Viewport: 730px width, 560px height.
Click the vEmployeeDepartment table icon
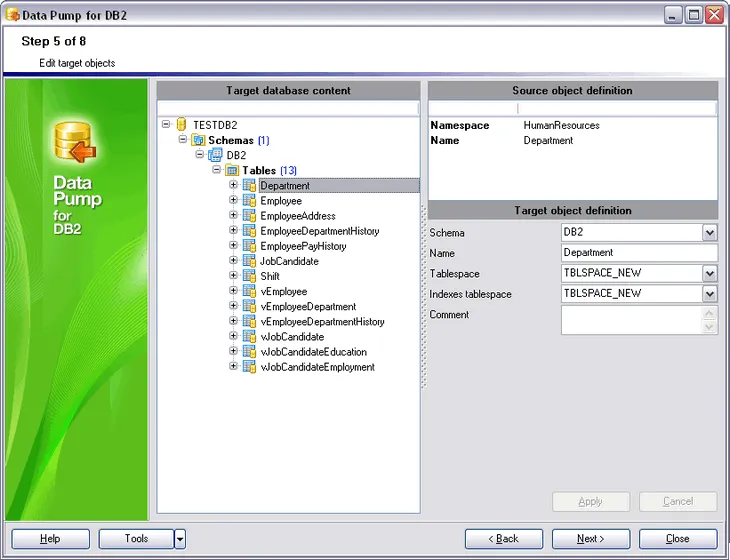[250, 306]
